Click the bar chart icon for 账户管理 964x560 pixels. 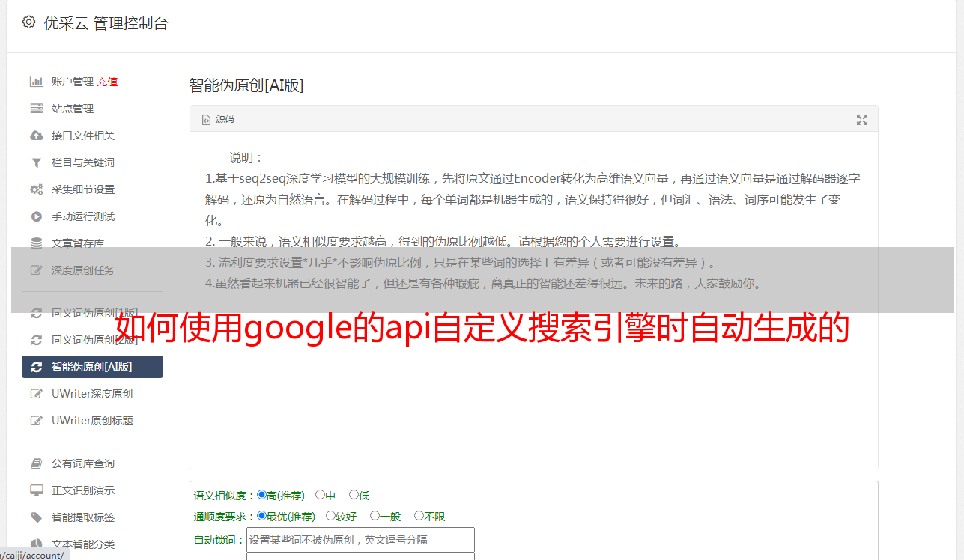(x=36, y=82)
